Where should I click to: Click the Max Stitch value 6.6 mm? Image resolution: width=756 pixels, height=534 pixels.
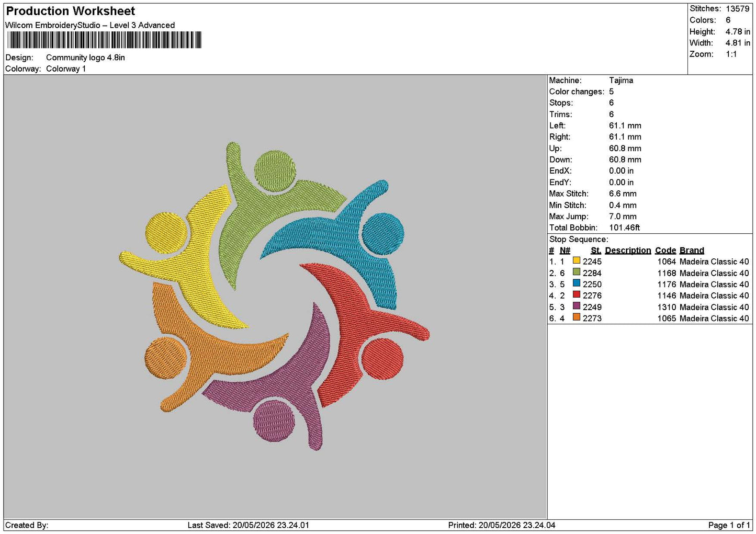(623, 194)
